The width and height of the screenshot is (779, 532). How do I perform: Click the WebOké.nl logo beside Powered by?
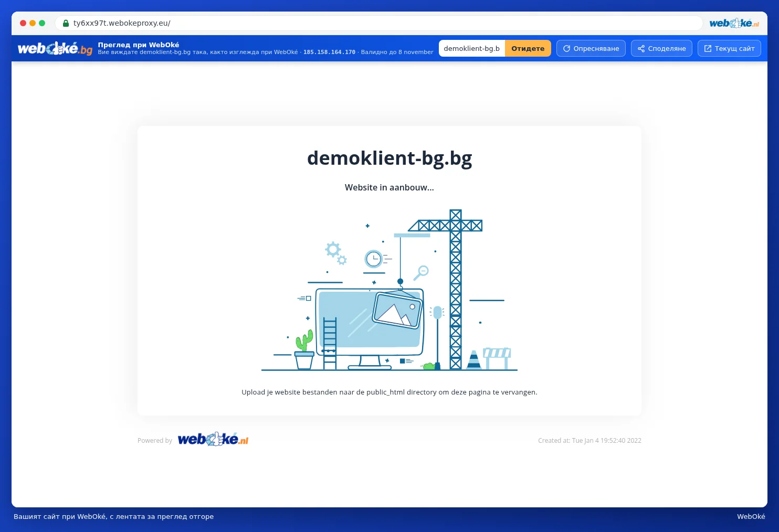[213, 439]
